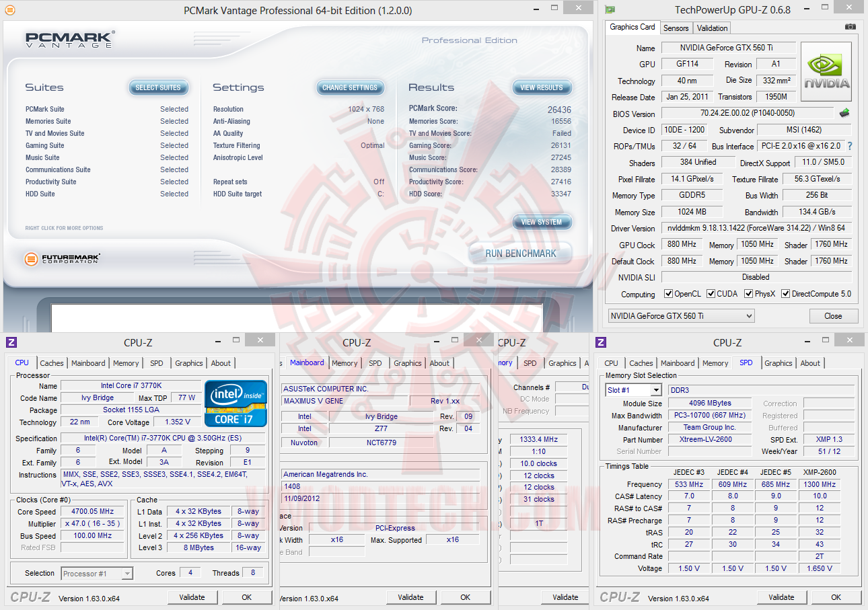Click OK in the CPU-Z SPD window
868x610 pixels.
[836, 597]
